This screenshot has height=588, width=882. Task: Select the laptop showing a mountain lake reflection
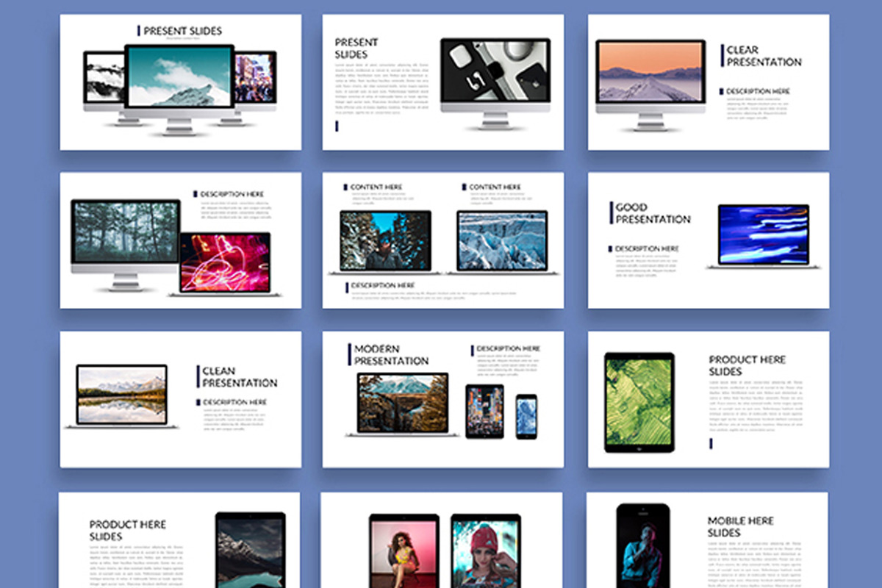pyautogui.click(x=121, y=397)
